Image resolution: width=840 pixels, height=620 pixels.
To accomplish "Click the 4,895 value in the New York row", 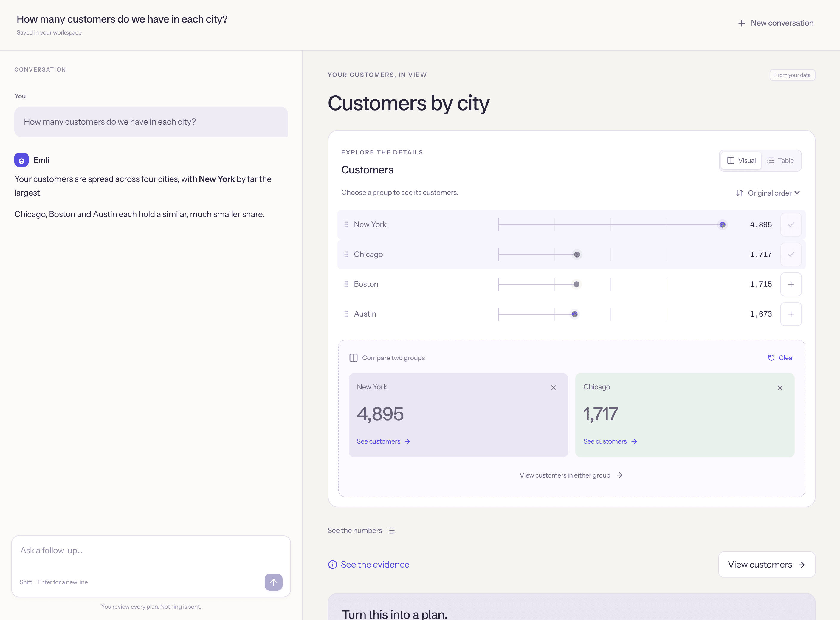I will 760,224.
